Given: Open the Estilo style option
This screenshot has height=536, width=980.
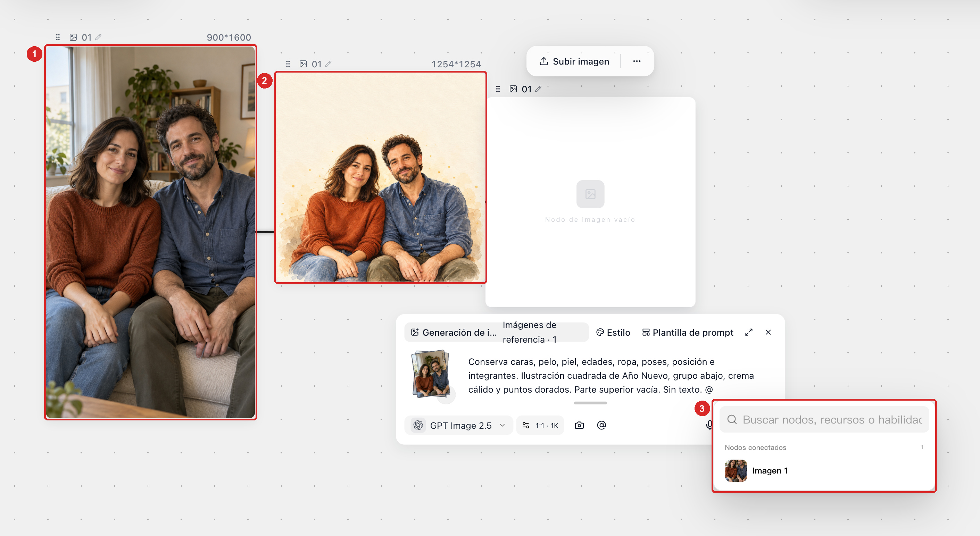Looking at the screenshot, I should click(x=613, y=333).
